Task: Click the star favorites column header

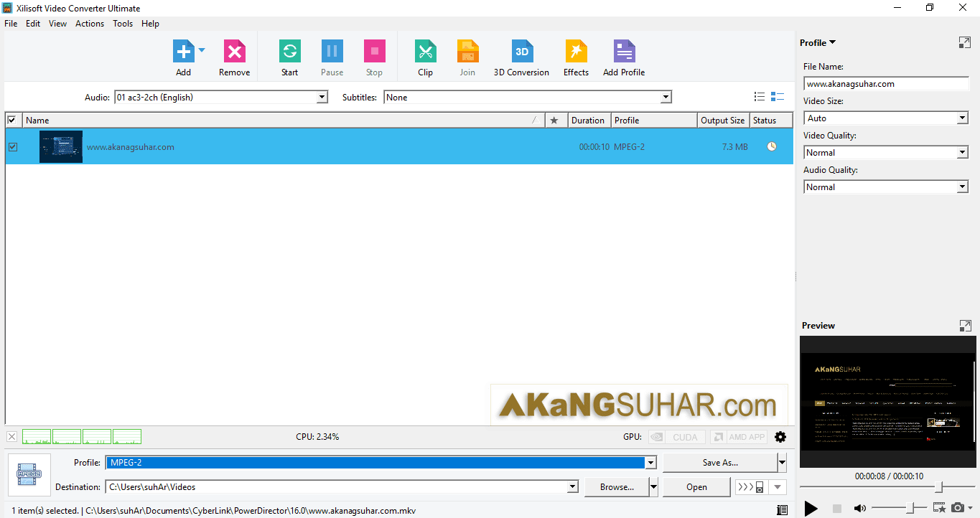Action: click(x=554, y=121)
